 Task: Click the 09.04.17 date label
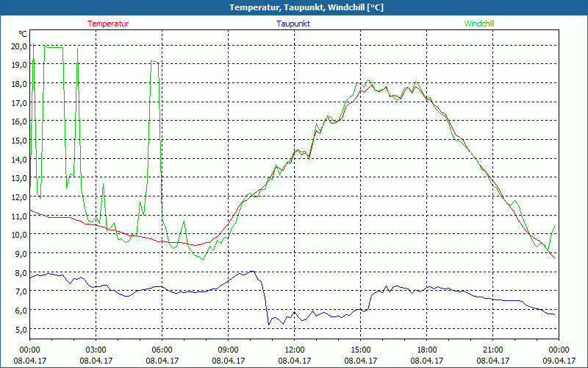559,361
